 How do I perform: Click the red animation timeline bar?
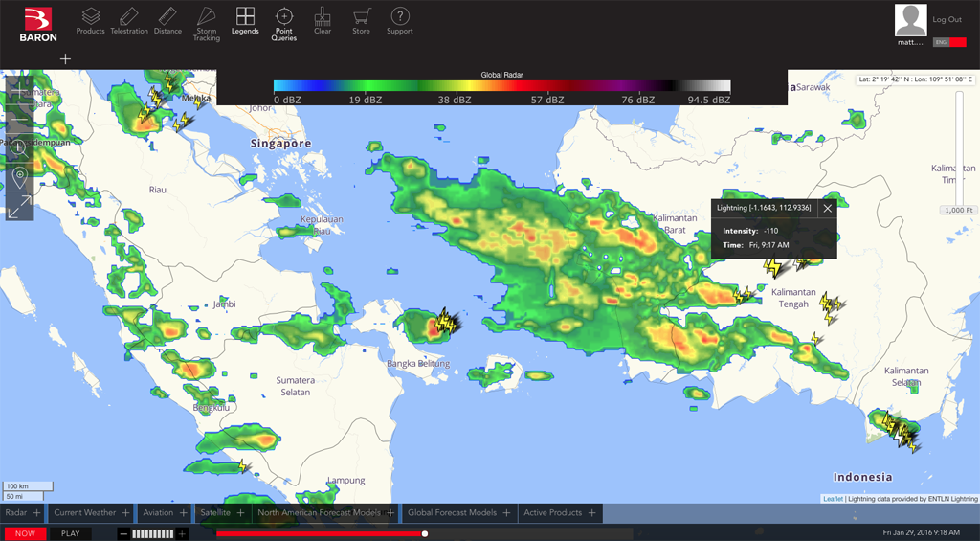(320, 533)
